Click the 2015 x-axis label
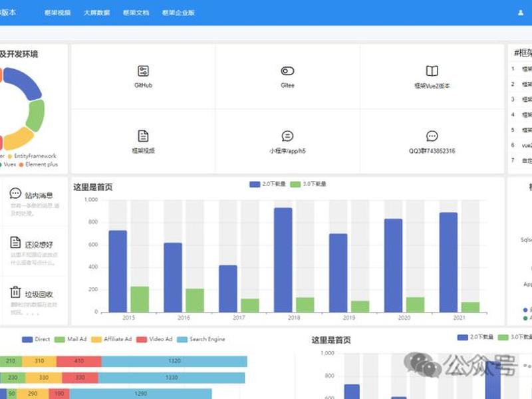Image resolution: width=532 pixels, height=399 pixels. click(x=128, y=318)
